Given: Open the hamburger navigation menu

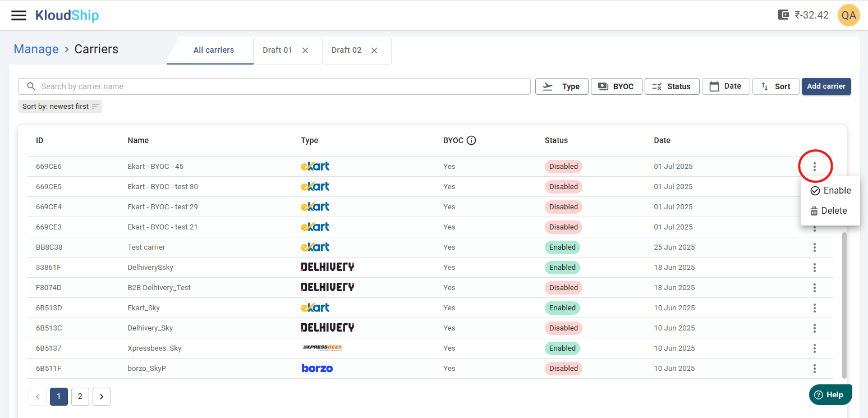Looking at the screenshot, I should click(19, 15).
